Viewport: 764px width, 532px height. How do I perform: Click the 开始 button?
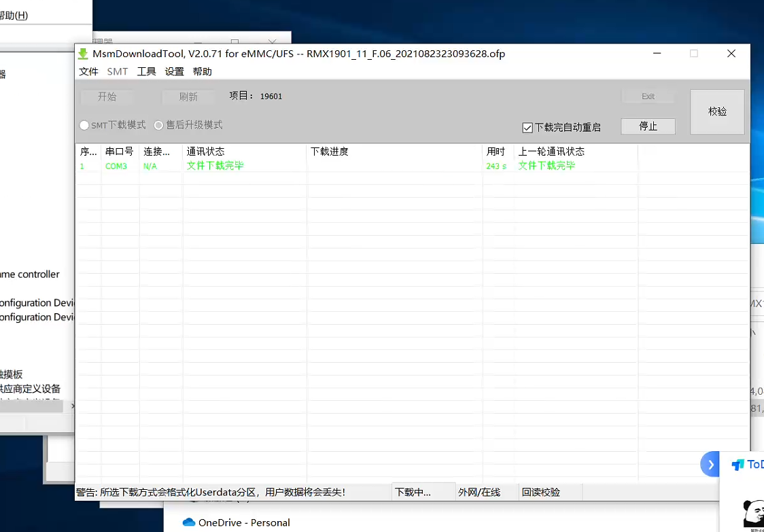[x=107, y=96]
